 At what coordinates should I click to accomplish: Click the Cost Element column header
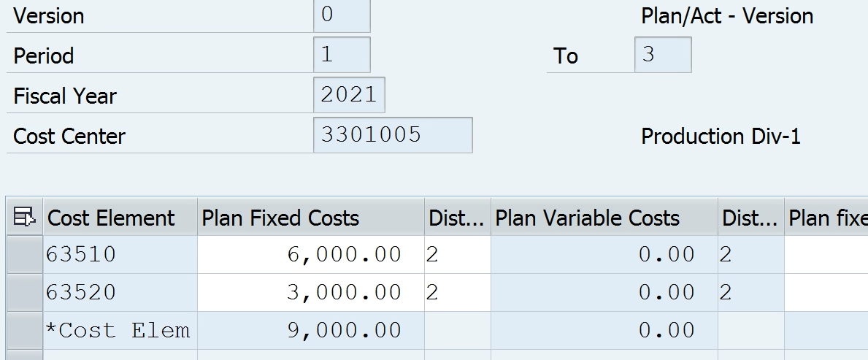(x=112, y=218)
